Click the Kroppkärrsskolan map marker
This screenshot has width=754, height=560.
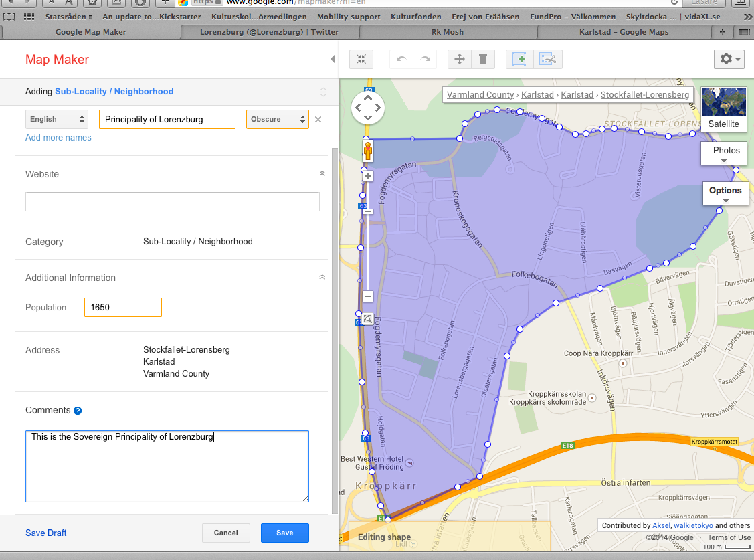593,398
